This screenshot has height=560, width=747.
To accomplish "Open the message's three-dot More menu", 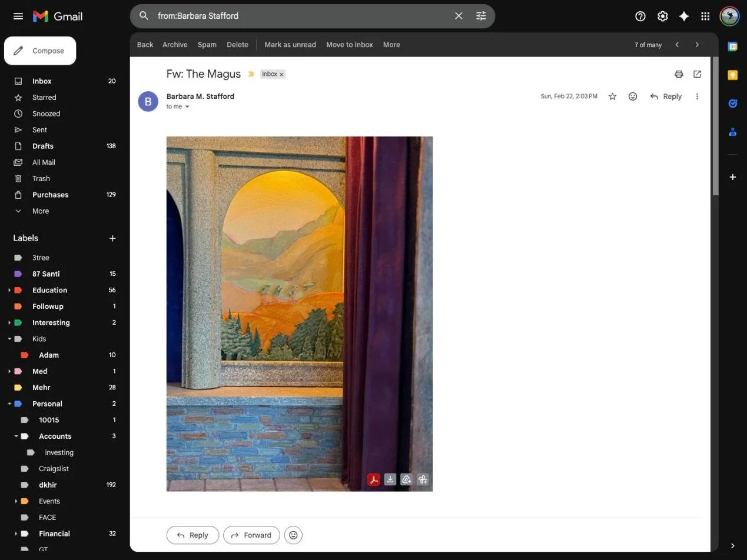I will pos(697,96).
